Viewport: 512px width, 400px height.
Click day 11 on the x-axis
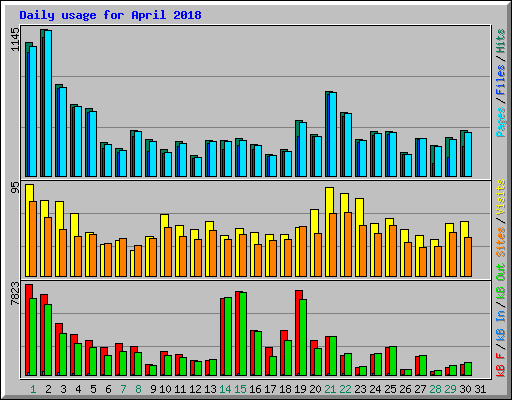tap(180, 389)
